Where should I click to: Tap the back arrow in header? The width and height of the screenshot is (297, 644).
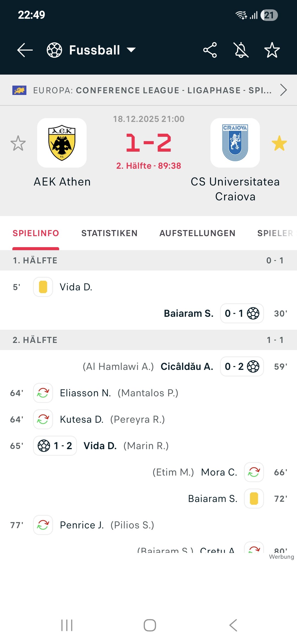25,50
